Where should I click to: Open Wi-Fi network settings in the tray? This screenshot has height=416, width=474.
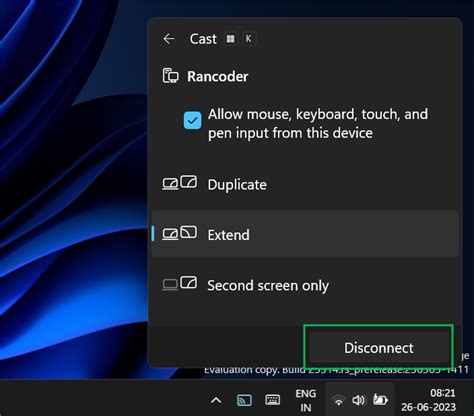coord(339,400)
